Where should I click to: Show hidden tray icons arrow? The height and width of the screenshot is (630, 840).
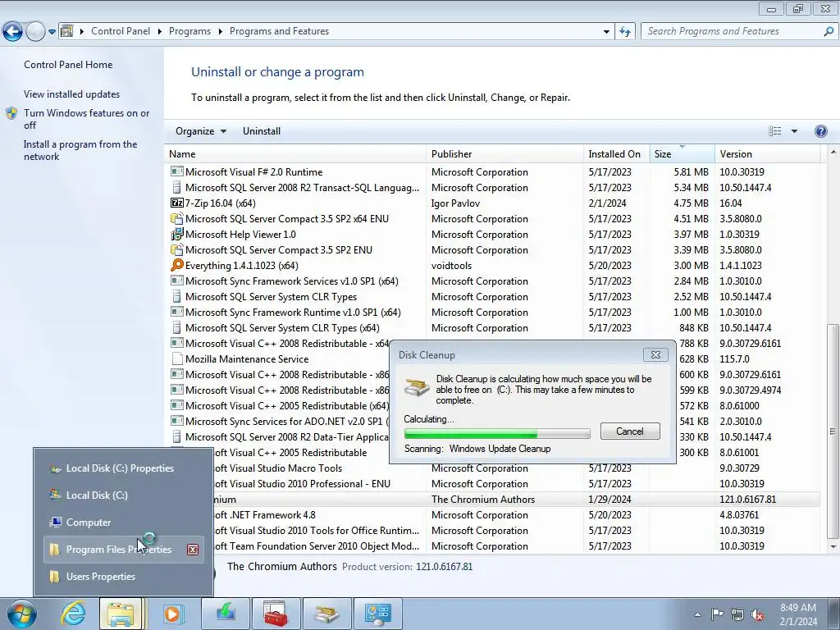coord(697,615)
